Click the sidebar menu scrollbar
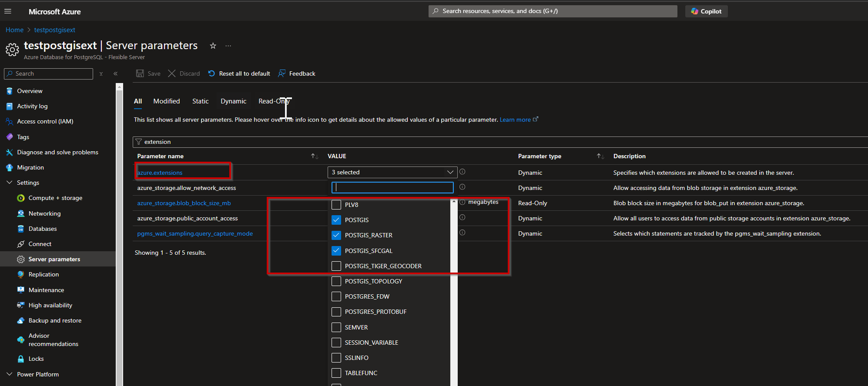Screen dimensions: 868x386 coord(120,235)
